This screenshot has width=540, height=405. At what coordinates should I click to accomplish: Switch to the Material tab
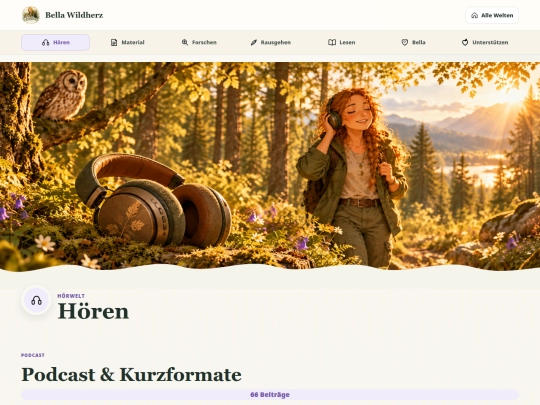coord(127,42)
